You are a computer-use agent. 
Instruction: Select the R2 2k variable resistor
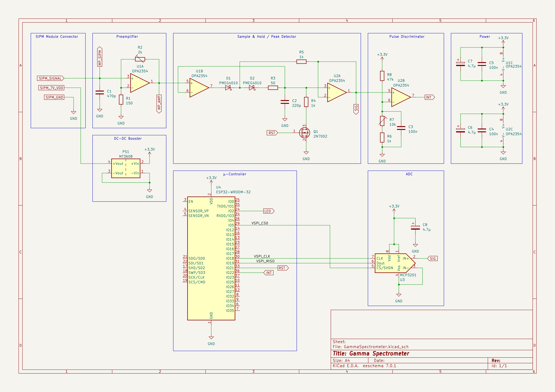[x=140, y=59]
